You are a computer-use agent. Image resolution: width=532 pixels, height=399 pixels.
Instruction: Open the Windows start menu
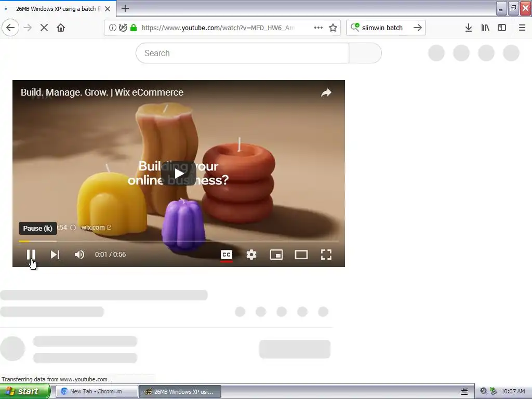point(25,391)
